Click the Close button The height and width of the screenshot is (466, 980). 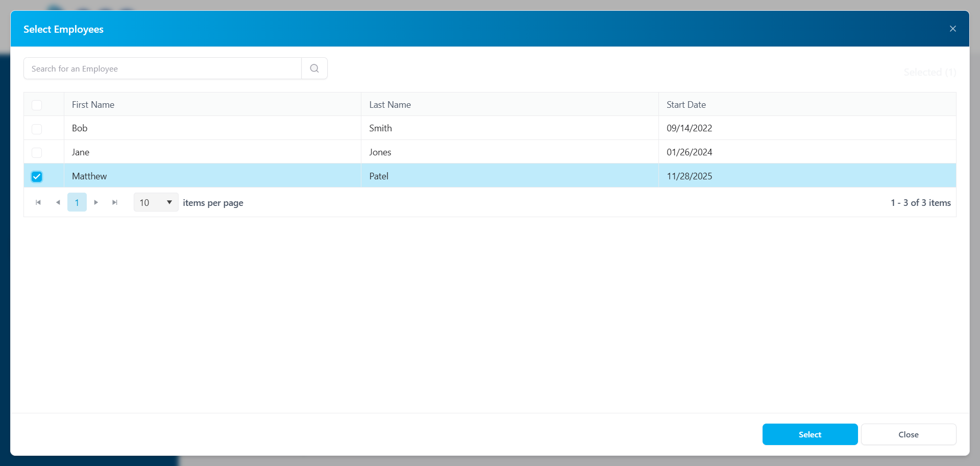point(908,434)
